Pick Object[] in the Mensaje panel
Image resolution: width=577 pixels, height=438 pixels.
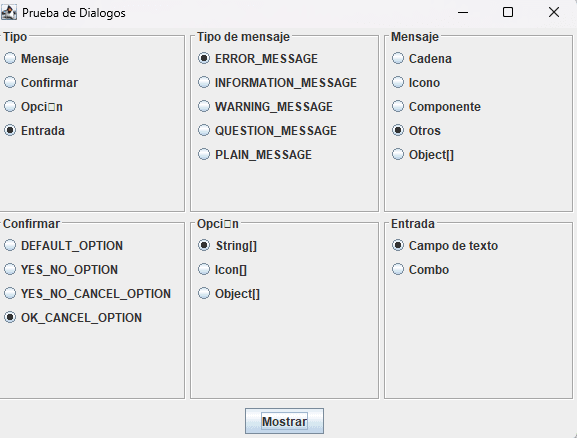click(423, 154)
